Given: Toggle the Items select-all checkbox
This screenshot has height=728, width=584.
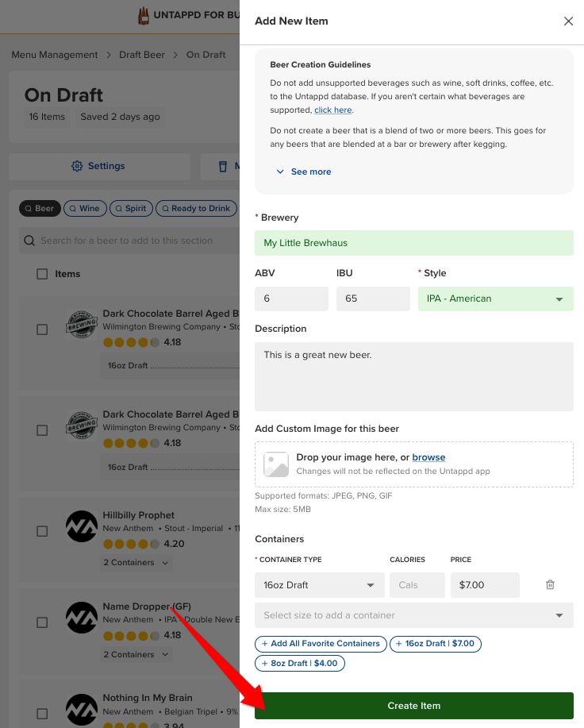Looking at the screenshot, I should coord(42,274).
